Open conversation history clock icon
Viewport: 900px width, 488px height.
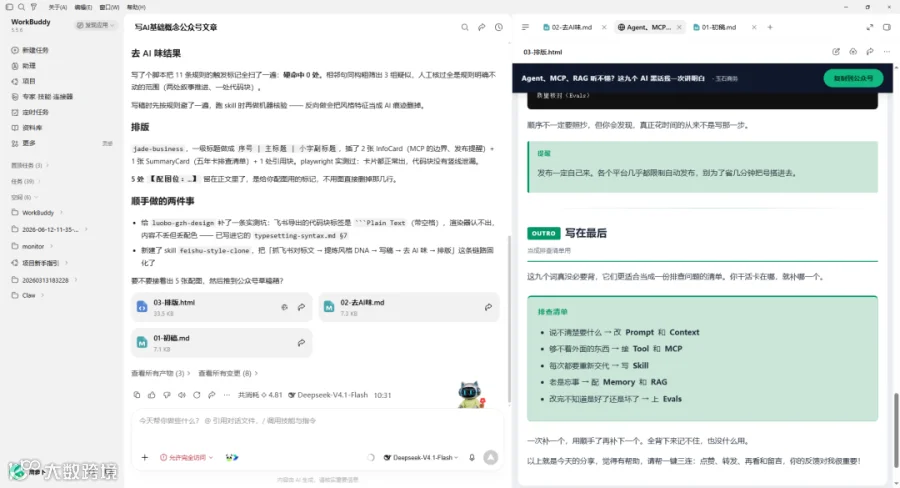[x=499, y=27]
